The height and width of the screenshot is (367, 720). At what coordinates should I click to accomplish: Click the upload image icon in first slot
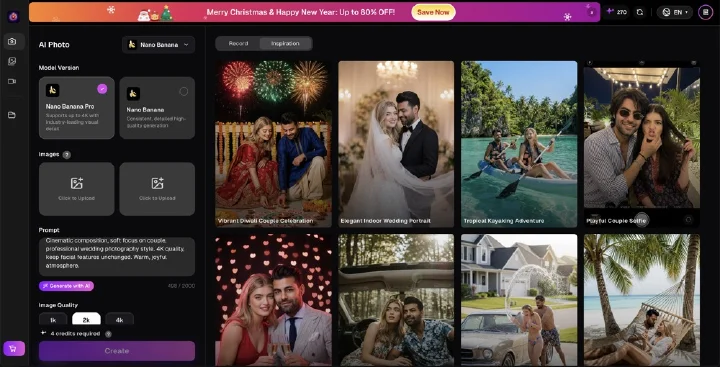77,183
